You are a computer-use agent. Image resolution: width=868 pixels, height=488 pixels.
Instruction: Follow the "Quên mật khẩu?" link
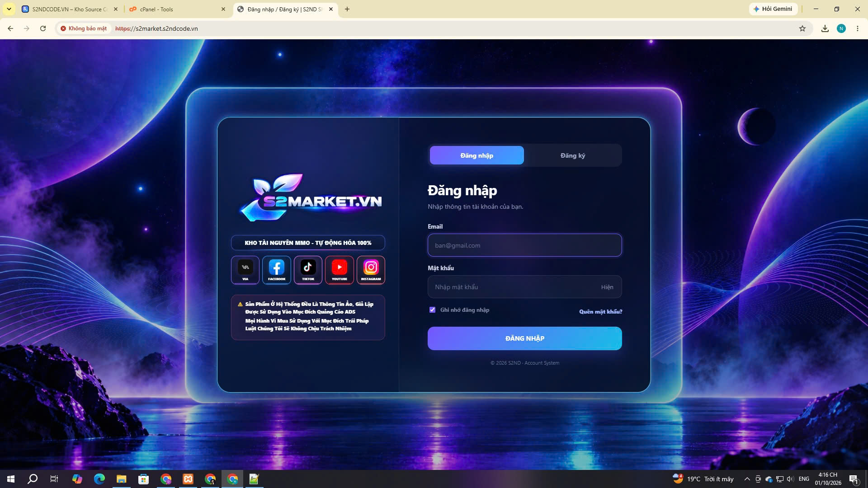(601, 312)
